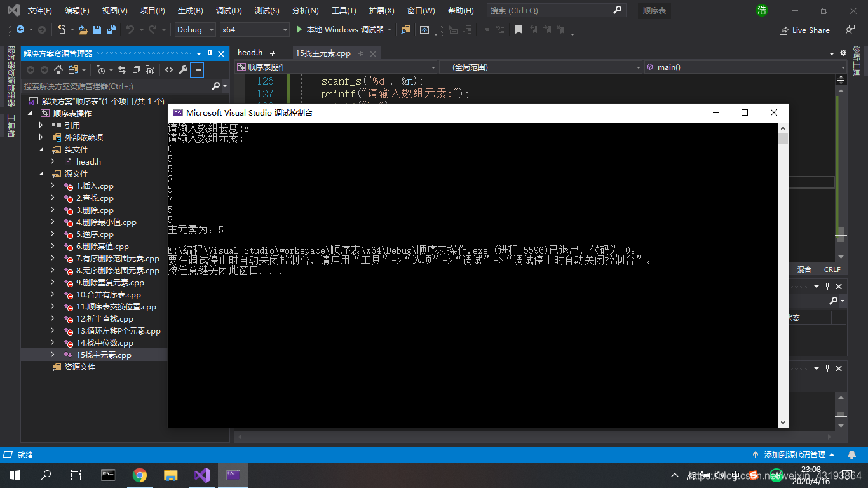Click 添加到源代码管理 in status bar
The height and width of the screenshot is (488, 868).
pos(794,455)
